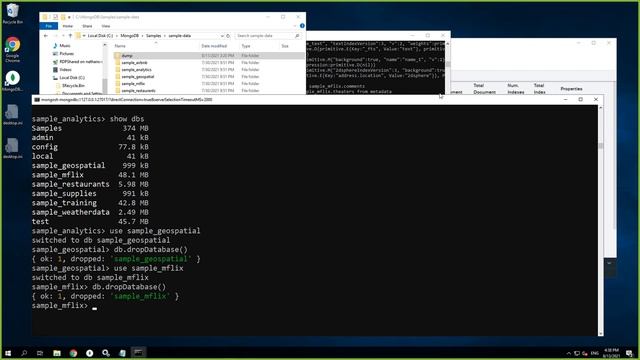
Task: Select Videos in the navigation pane
Action: coord(65,70)
